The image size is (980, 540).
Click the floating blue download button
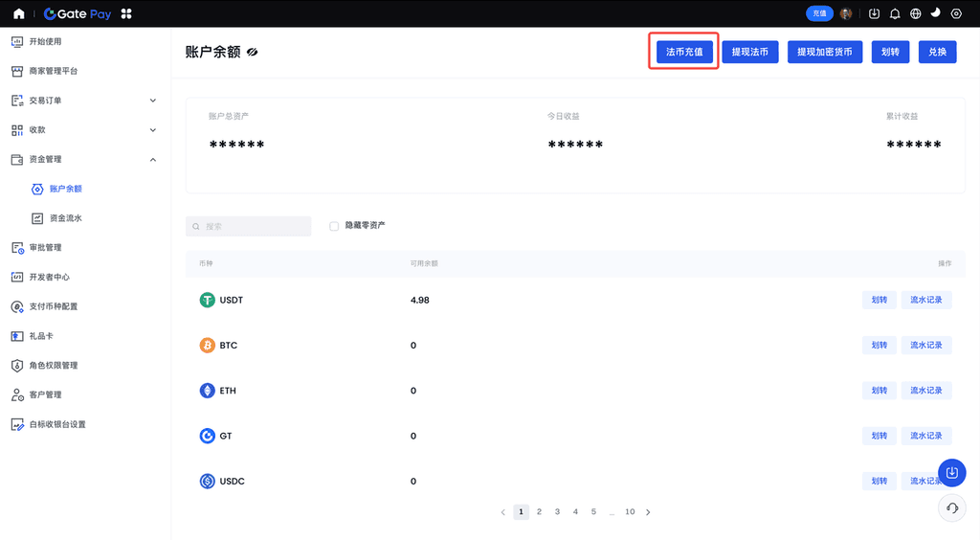[x=951, y=472]
